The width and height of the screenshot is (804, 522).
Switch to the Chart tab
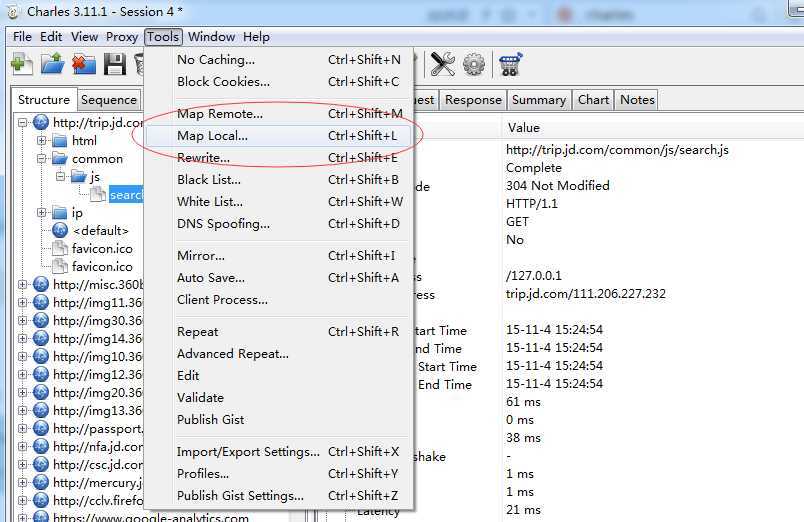(x=593, y=99)
